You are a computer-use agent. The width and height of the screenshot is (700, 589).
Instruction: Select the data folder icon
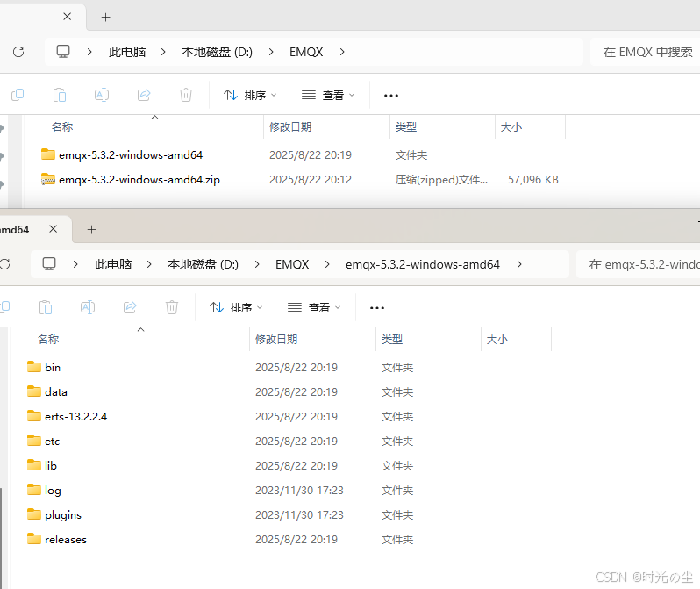click(34, 391)
